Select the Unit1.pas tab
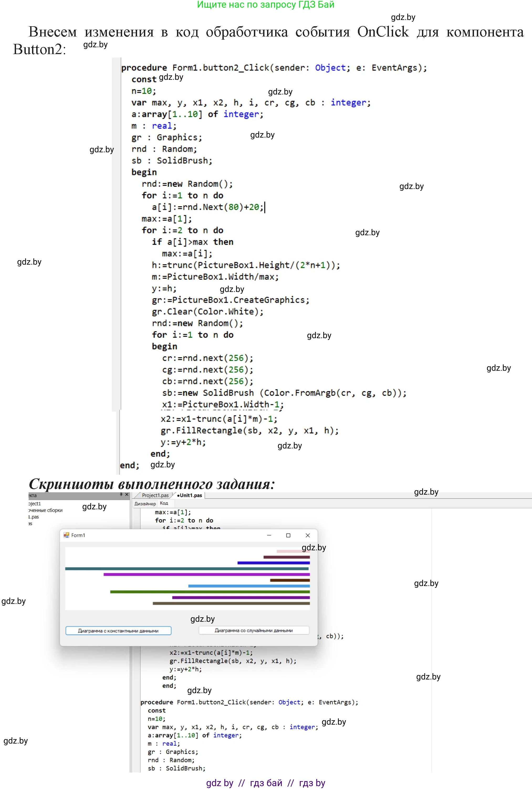 (x=190, y=495)
